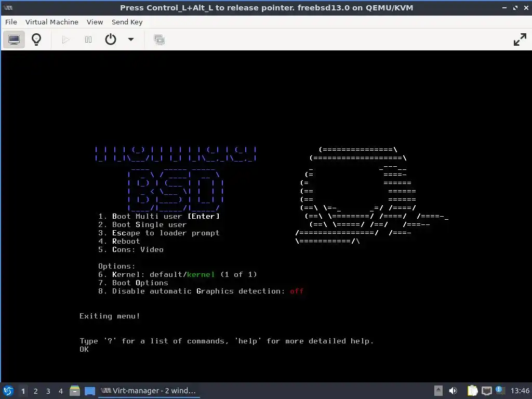532x399 pixels.
Task: Open the Lubuntu start menu
Action: point(8,391)
